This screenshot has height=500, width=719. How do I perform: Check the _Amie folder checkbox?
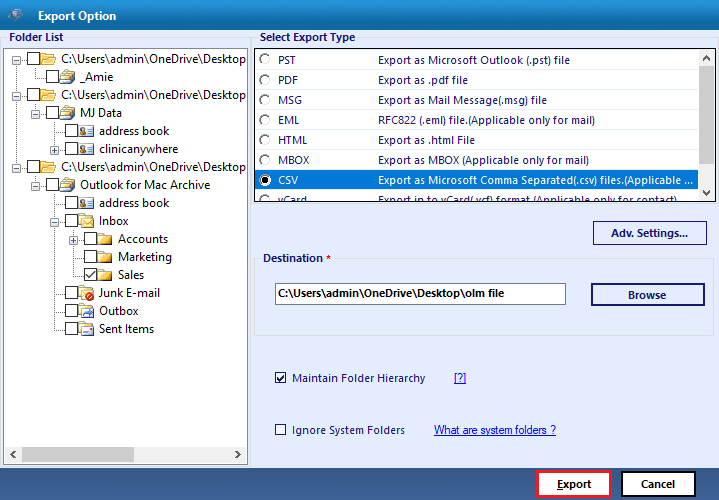[x=52, y=77]
